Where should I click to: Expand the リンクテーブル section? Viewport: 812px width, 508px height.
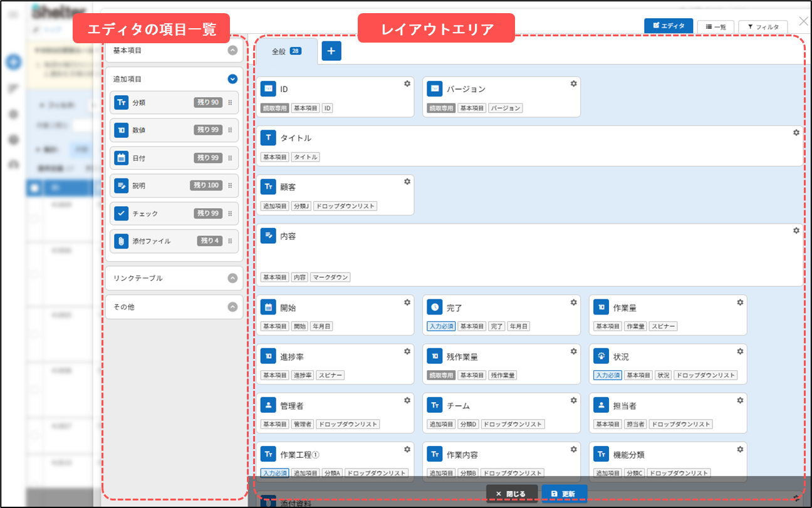(232, 278)
